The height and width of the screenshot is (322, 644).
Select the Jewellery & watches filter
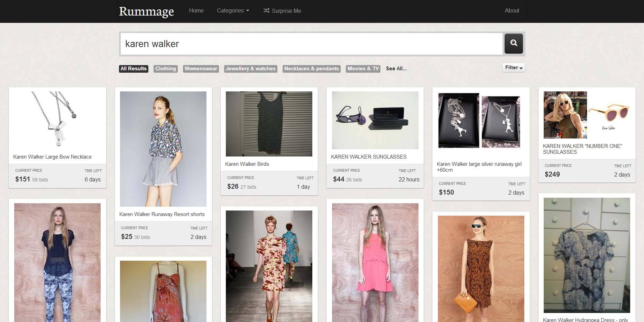tap(250, 69)
